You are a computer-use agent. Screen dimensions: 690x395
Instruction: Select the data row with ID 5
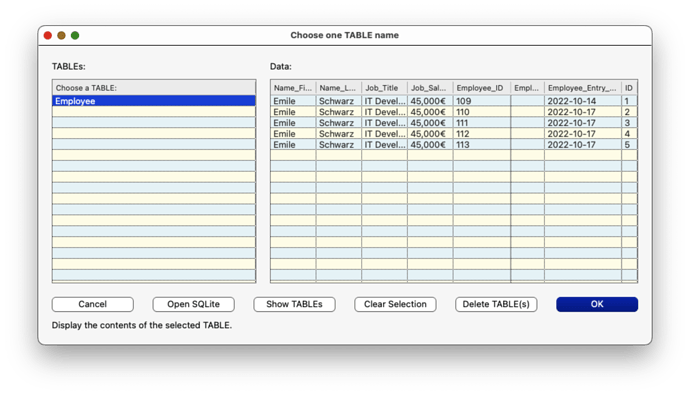point(454,145)
